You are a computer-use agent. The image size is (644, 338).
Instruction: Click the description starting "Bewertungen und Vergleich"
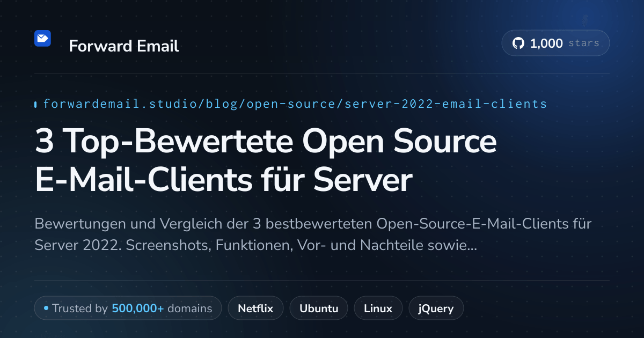coord(313,234)
